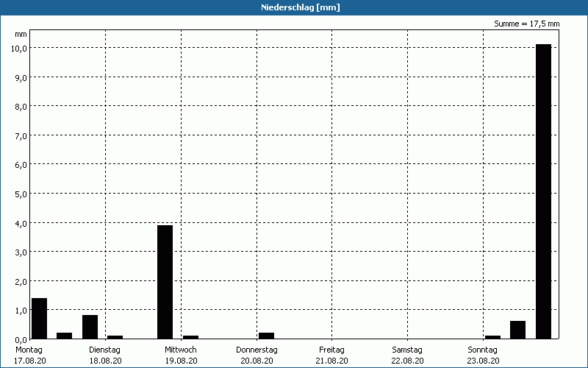Click the Sunday bar at about 0,6 mm
588x368 pixels.
(x=518, y=330)
